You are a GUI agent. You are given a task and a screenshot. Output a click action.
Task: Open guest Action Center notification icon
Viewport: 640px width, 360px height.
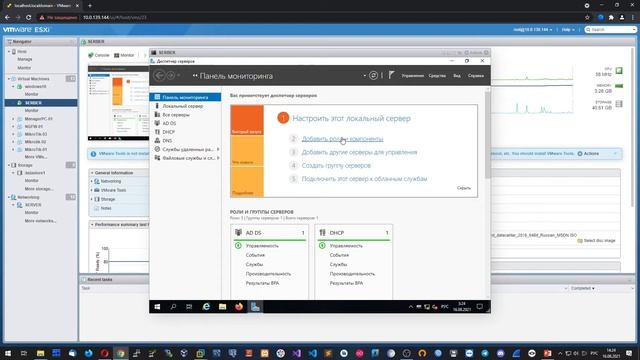tap(480, 307)
